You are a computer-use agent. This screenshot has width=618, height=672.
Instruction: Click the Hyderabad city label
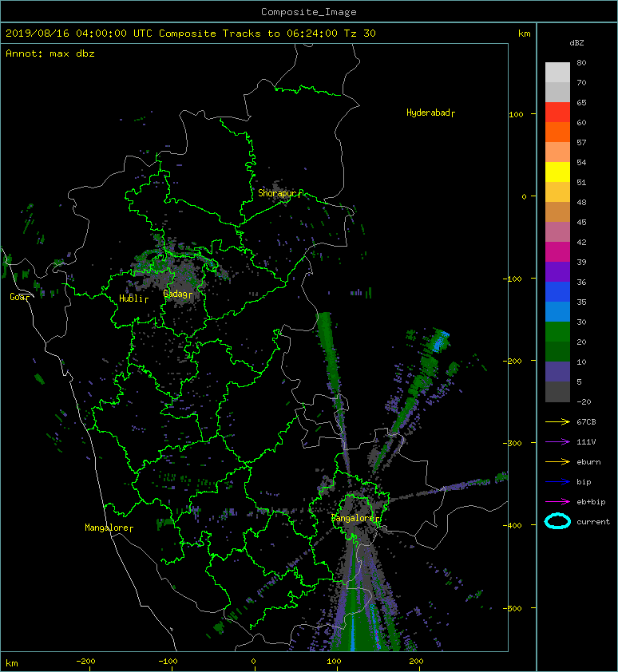(x=429, y=113)
